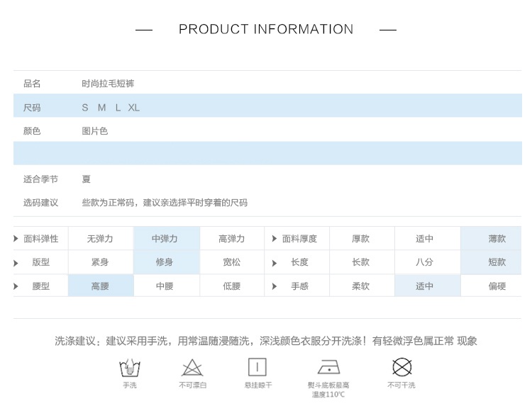The width and height of the screenshot is (532, 406).
Task: Select the 短款 length option
Action: click(x=497, y=262)
